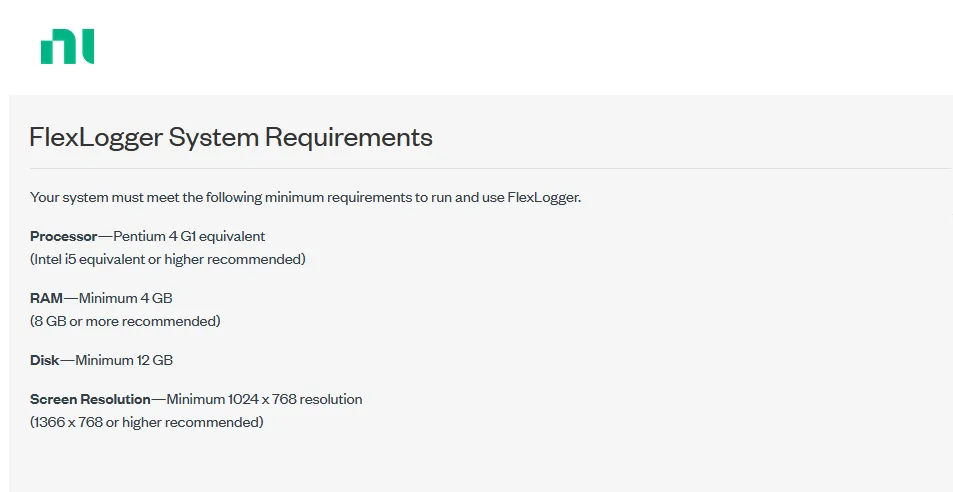This screenshot has width=953, height=492.
Task: Click the 8 GB or more recommended line
Action: 125,321
